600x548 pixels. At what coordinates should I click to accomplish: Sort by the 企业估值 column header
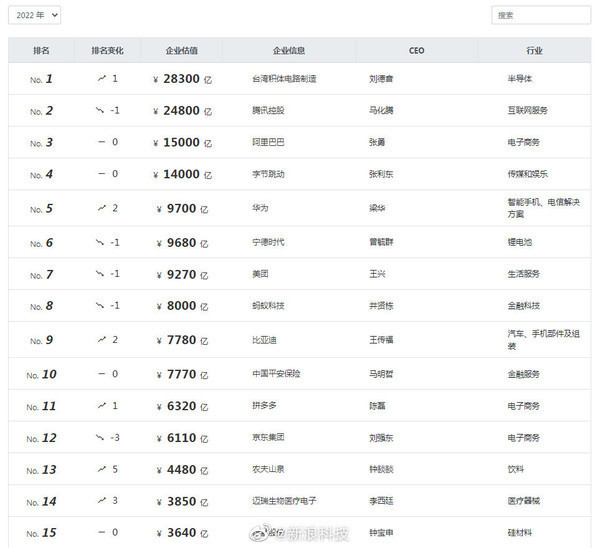click(182, 51)
